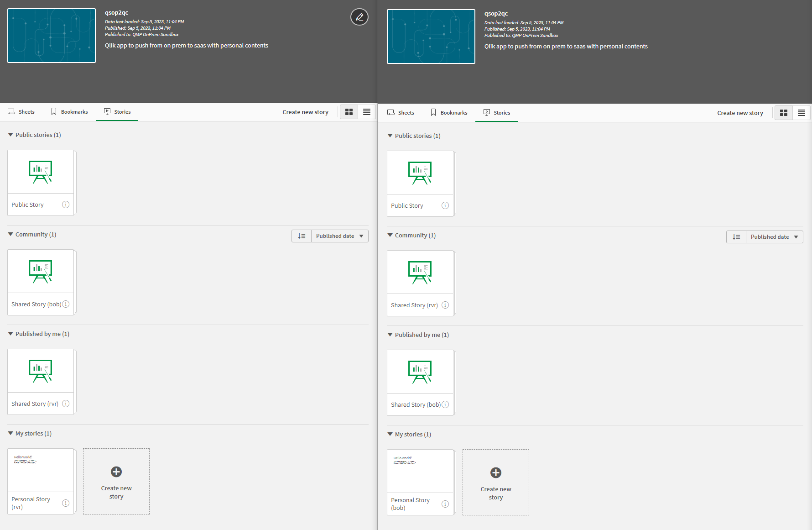The image size is (812, 530).
Task: Show info for Shared Story (bob) in right window
Action: coord(445,404)
